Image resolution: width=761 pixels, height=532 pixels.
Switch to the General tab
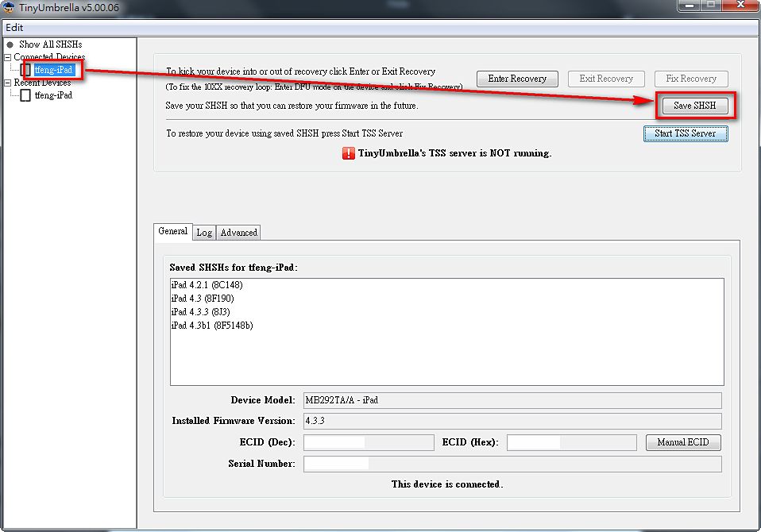point(173,231)
